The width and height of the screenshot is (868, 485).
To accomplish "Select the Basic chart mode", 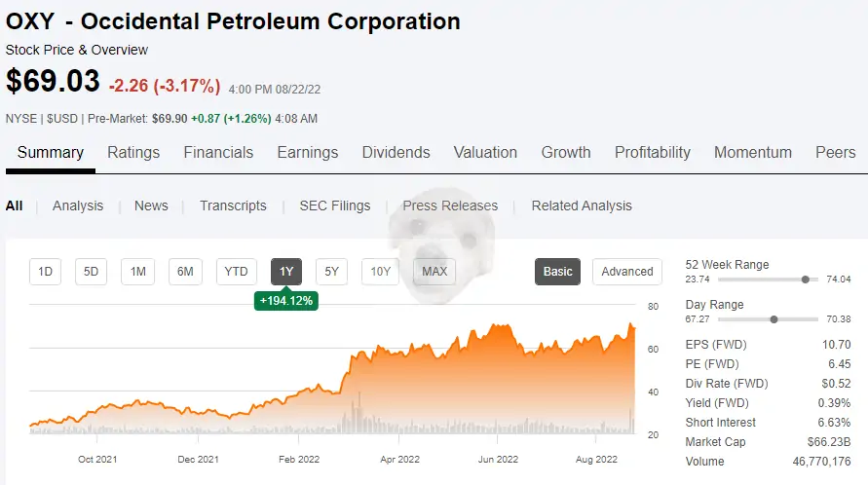I will 557,272.
